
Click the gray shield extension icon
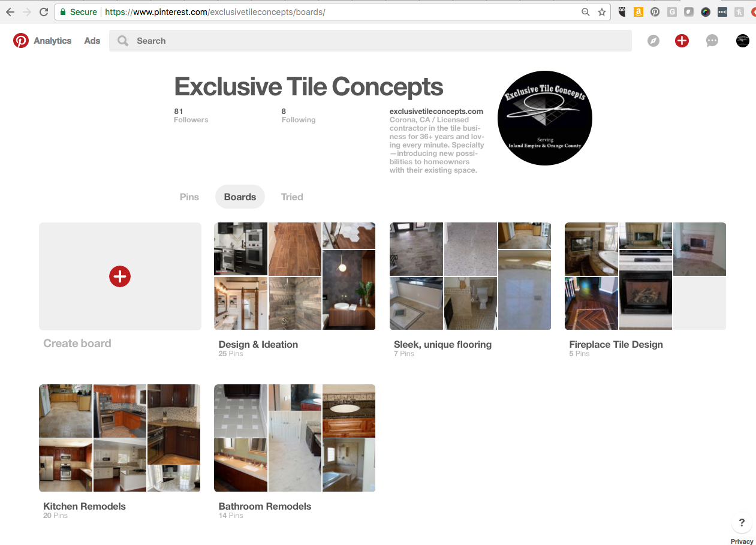pos(689,12)
